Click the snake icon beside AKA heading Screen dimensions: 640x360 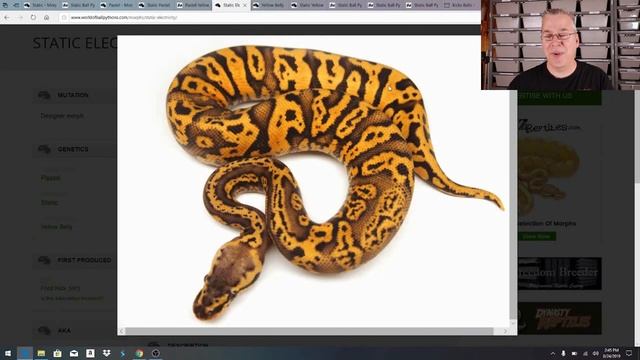coord(44,330)
